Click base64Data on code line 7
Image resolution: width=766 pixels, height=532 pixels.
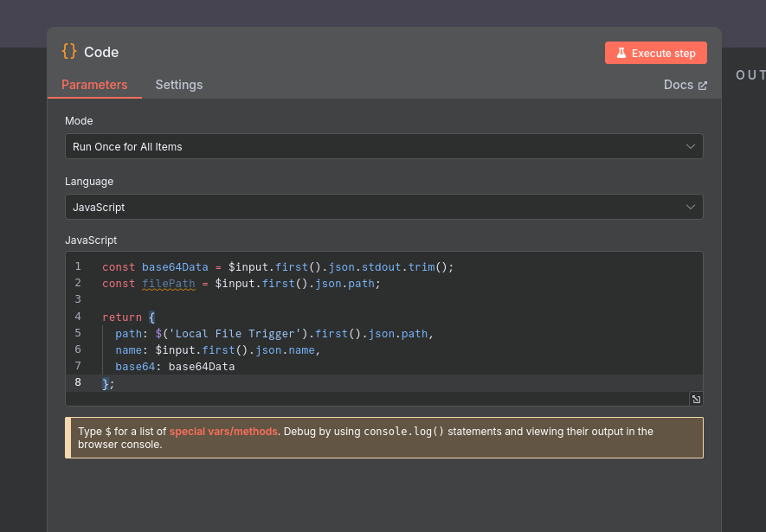[x=202, y=367]
